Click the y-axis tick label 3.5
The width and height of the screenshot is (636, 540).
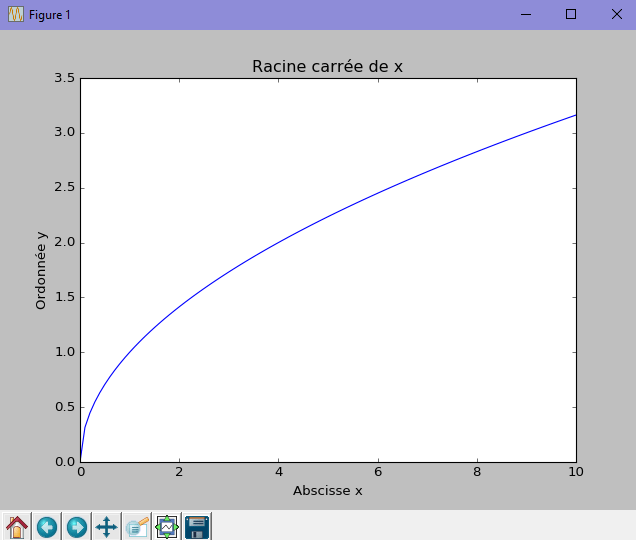coord(65,77)
